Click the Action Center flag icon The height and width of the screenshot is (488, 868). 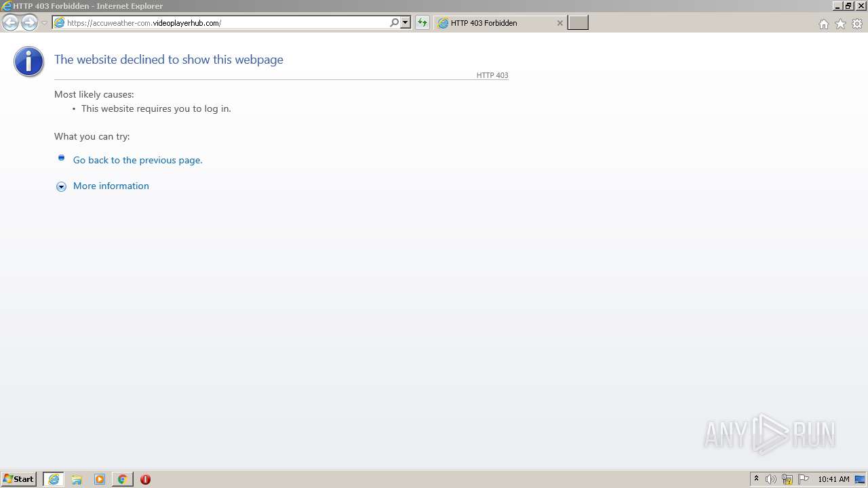[804, 479]
